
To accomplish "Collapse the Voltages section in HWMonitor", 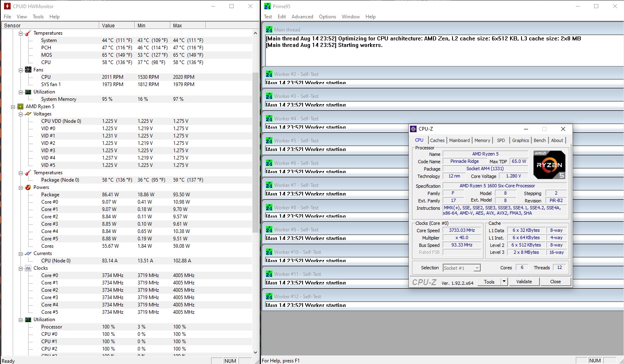I will click(x=20, y=114).
